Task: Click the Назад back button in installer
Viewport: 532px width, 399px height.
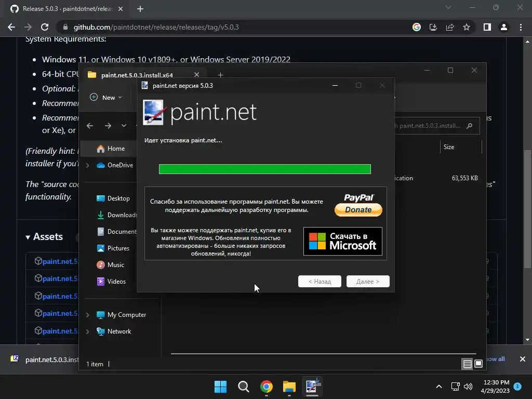Action: click(320, 281)
